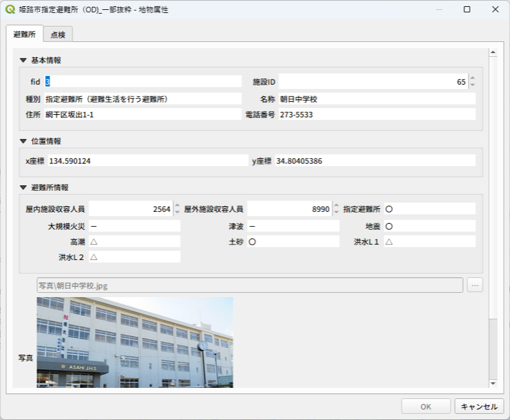Click the キャンセル button
The image size is (510, 420).
tap(480, 406)
